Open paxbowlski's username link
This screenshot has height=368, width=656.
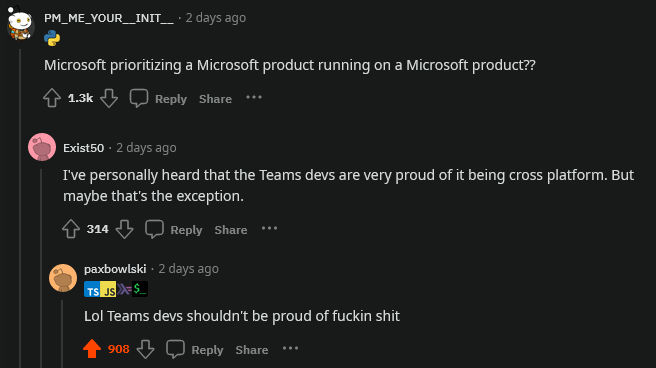click(115, 269)
